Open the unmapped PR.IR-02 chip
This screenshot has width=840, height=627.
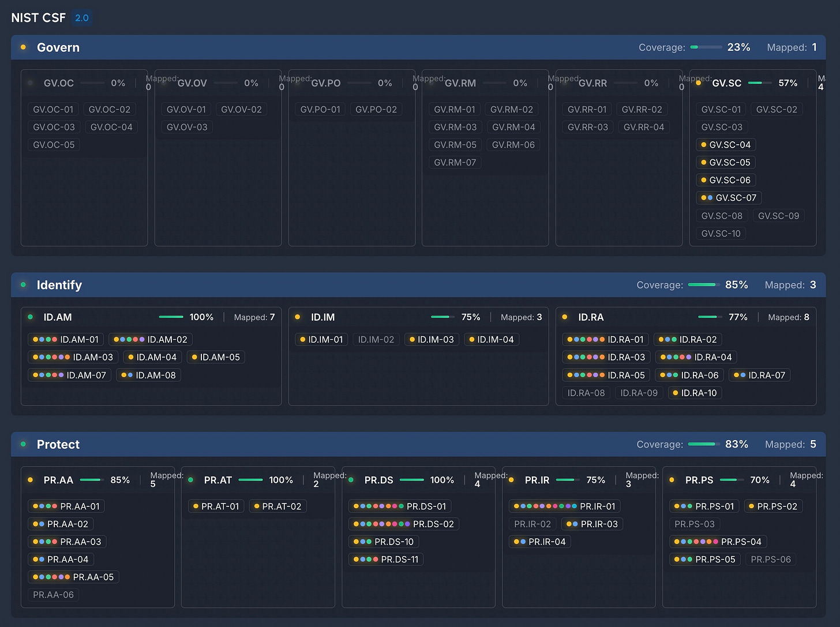coord(532,524)
